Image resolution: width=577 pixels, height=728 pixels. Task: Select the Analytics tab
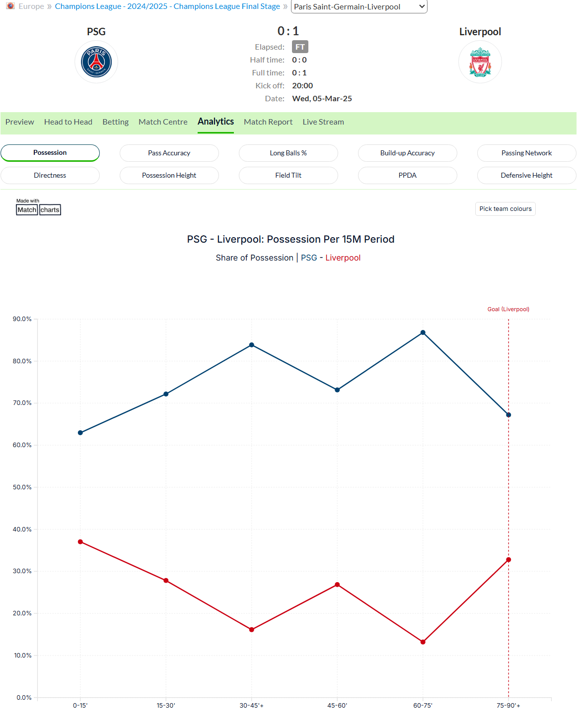pyautogui.click(x=216, y=122)
